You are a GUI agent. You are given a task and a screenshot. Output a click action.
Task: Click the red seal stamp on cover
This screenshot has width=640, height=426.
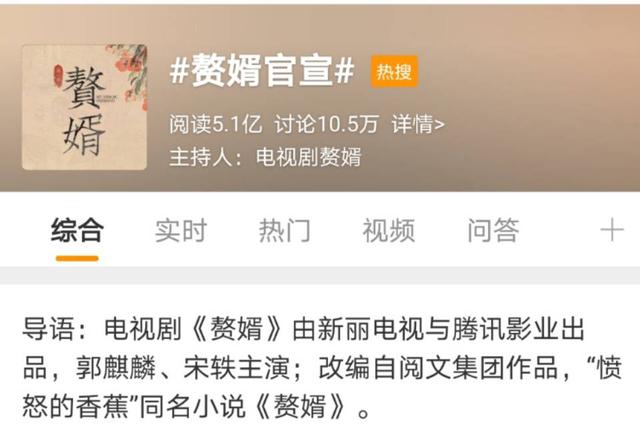click(57, 77)
